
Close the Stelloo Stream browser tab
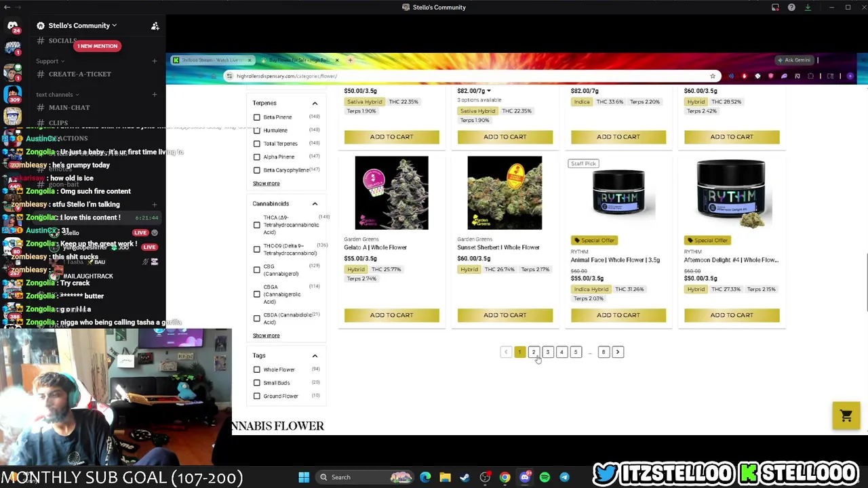pyautogui.click(x=249, y=60)
